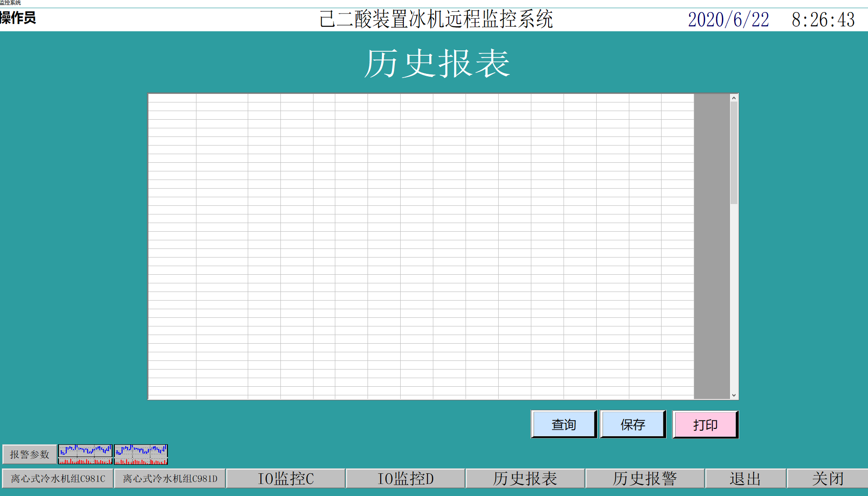The width and height of the screenshot is (868, 496).
Task: Switch to the 离心式冷水机组C981D page
Action: (x=170, y=479)
